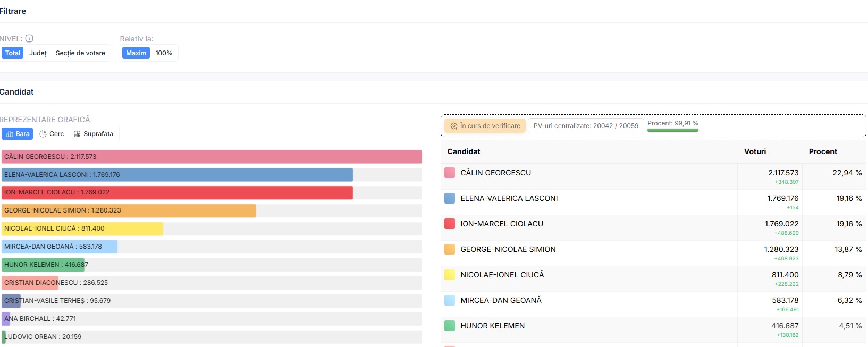Screen dimensions: 868x347
Task: Set relative scale to Maxim
Action: coord(136,53)
